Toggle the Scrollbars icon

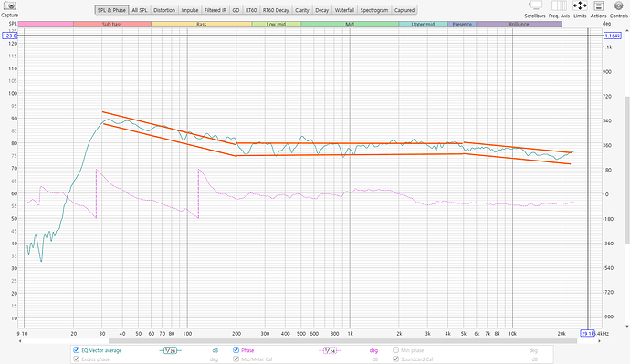535,5
